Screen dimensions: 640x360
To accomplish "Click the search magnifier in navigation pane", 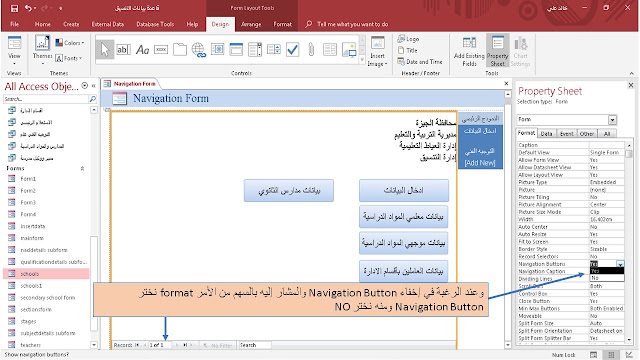I will 93,99.
